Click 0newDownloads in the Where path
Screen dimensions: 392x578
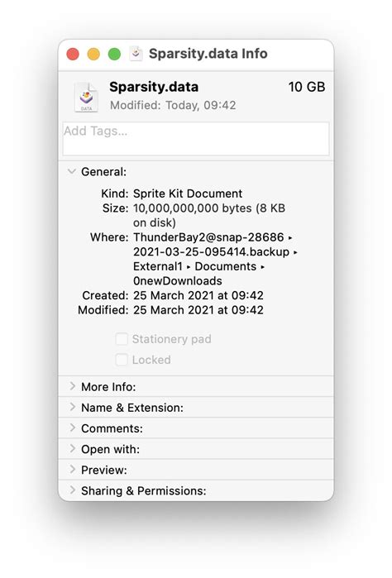178,281
